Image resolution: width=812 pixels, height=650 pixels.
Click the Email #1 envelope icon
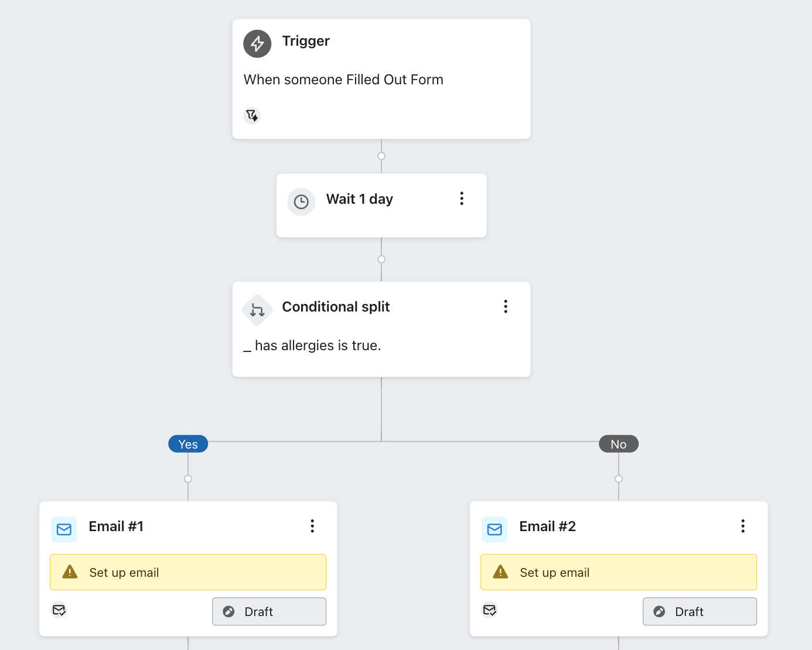pyautogui.click(x=64, y=529)
